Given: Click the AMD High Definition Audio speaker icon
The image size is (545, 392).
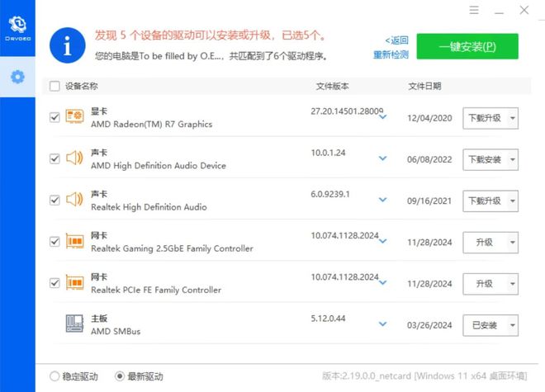Looking at the screenshot, I should pos(74,158).
